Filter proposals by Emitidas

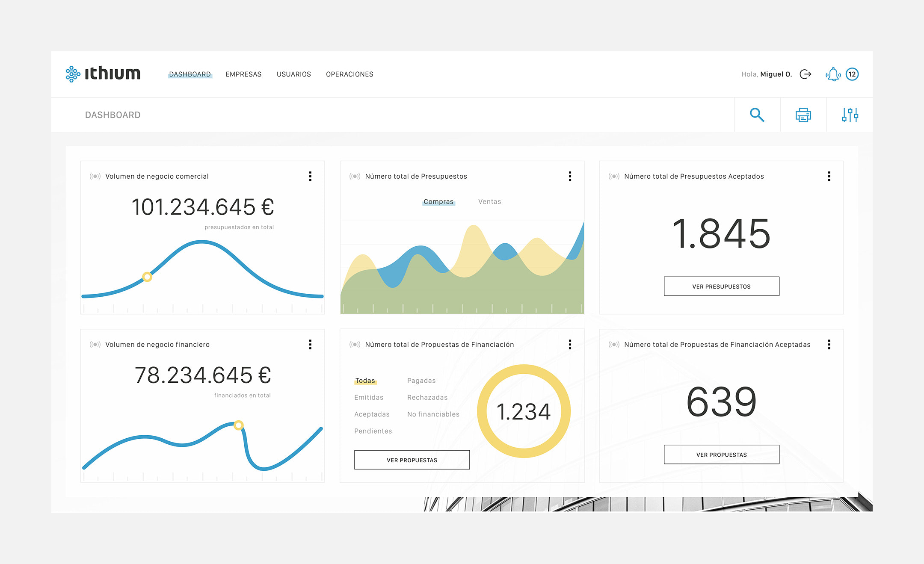[369, 397]
